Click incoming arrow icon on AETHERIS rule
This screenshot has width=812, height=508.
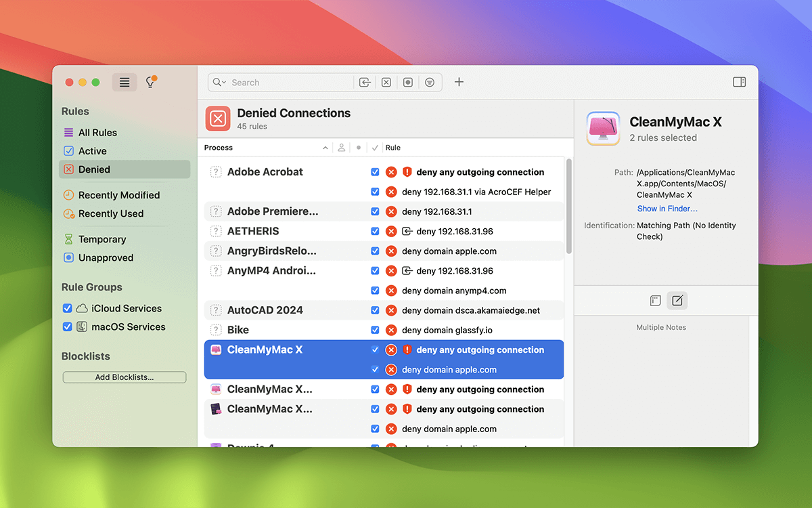pyautogui.click(x=407, y=231)
